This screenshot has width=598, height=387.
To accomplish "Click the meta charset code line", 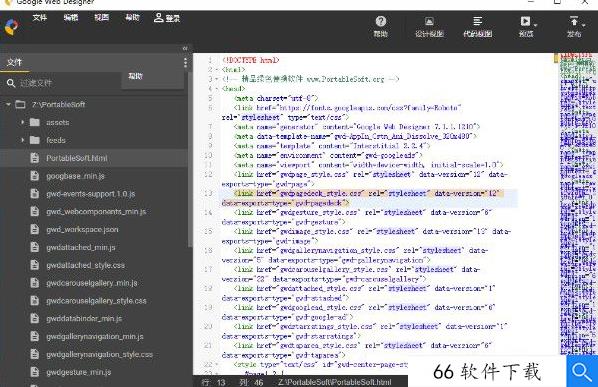I will point(276,98).
